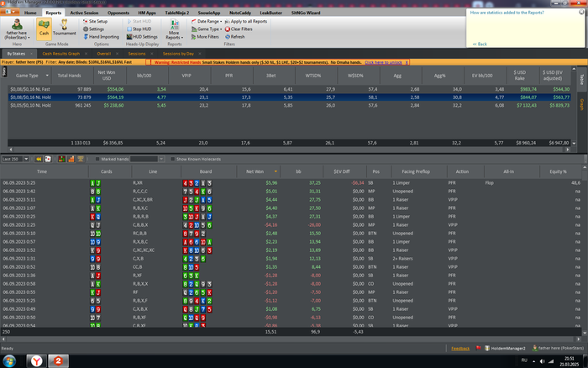Open Windows Start button

pos(10,361)
